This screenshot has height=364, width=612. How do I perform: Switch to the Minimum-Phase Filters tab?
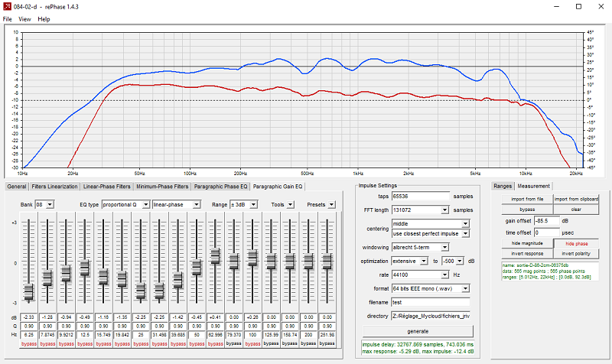click(x=162, y=187)
